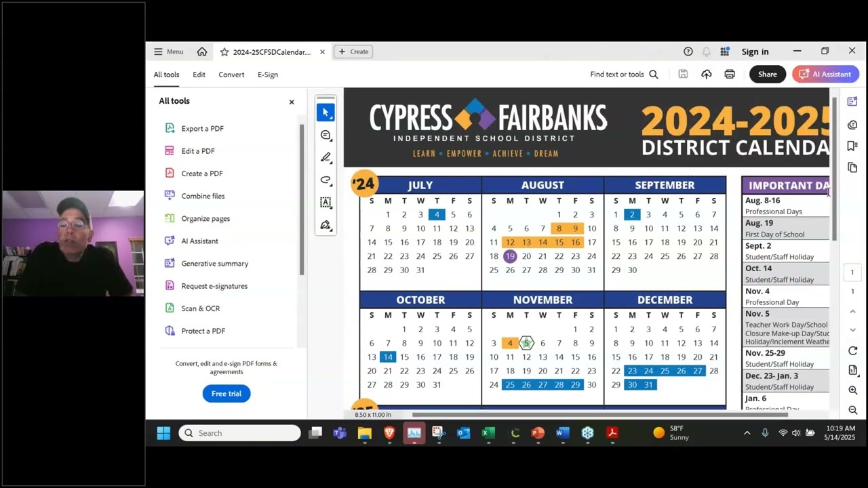Click Sign in

pos(755,52)
